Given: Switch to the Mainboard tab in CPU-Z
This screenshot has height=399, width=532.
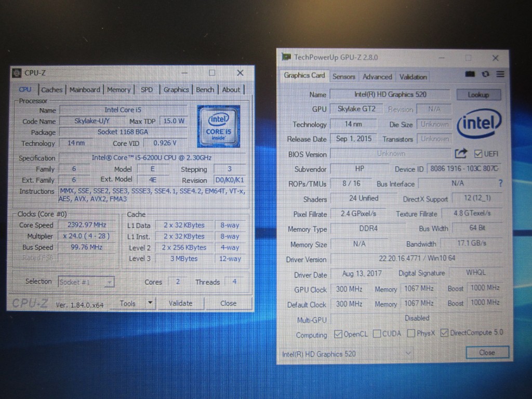Looking at the screenshot, I should tap(85, 89).
